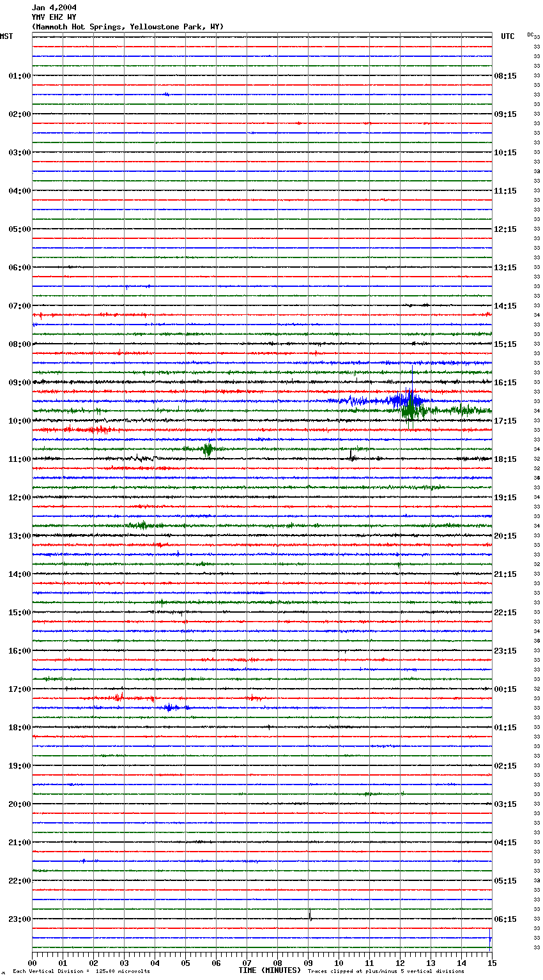Click the "00" minute tick label on the bottom axis
Image resolution: width=543 pixels, height=980 pixels.
32,962
